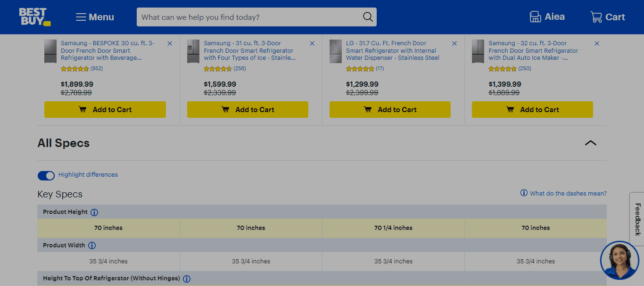Open the Best Buy home logo
Viewport: 644px width, 286px height.
click(34, 17)
